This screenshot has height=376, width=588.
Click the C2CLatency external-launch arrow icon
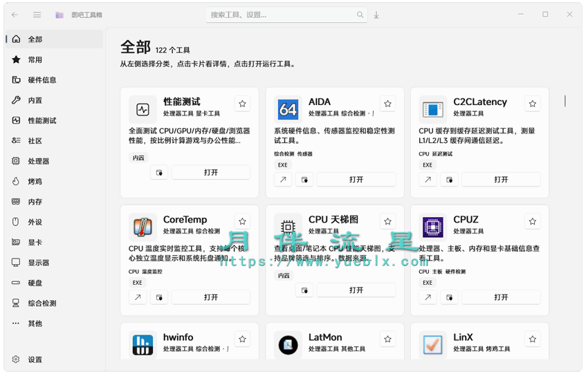428,180
